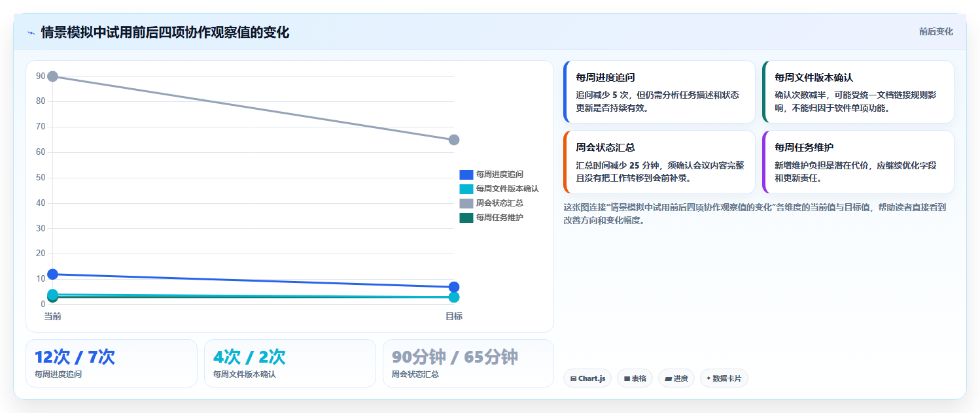Click the y-axis value 0
The height and width of the screenshot is (413, 980).
[43, 305]
